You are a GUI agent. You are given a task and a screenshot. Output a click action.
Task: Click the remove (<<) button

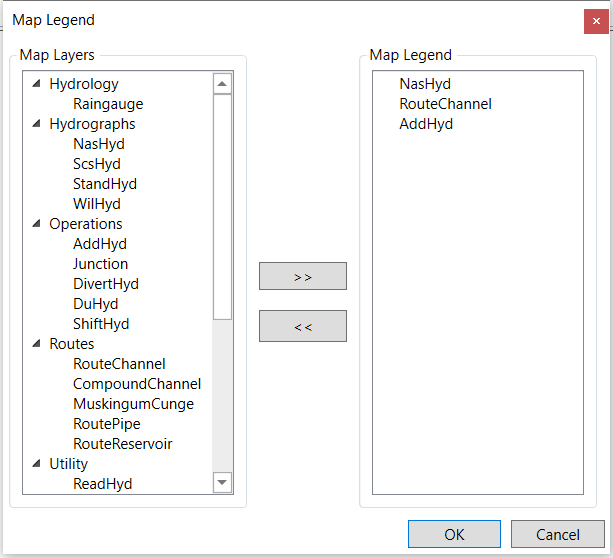pyautogui.click(x=303, y=326)
